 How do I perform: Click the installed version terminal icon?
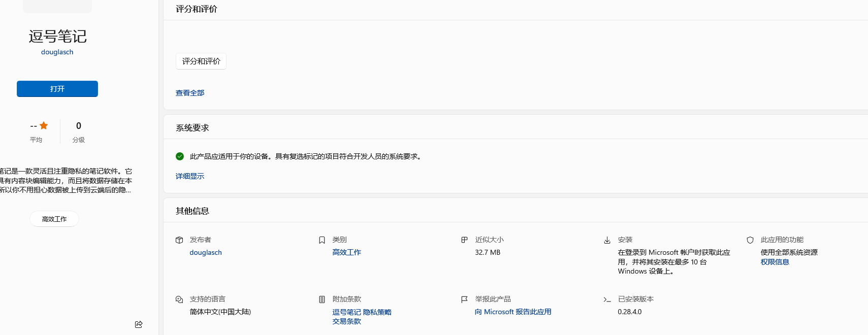[607, 299]
